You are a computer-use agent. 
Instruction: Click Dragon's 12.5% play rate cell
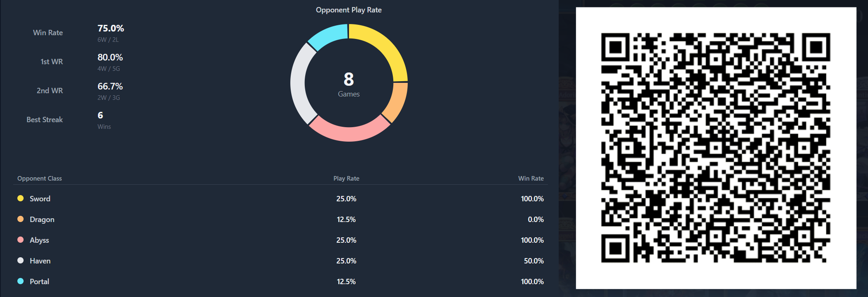[347, 220]
